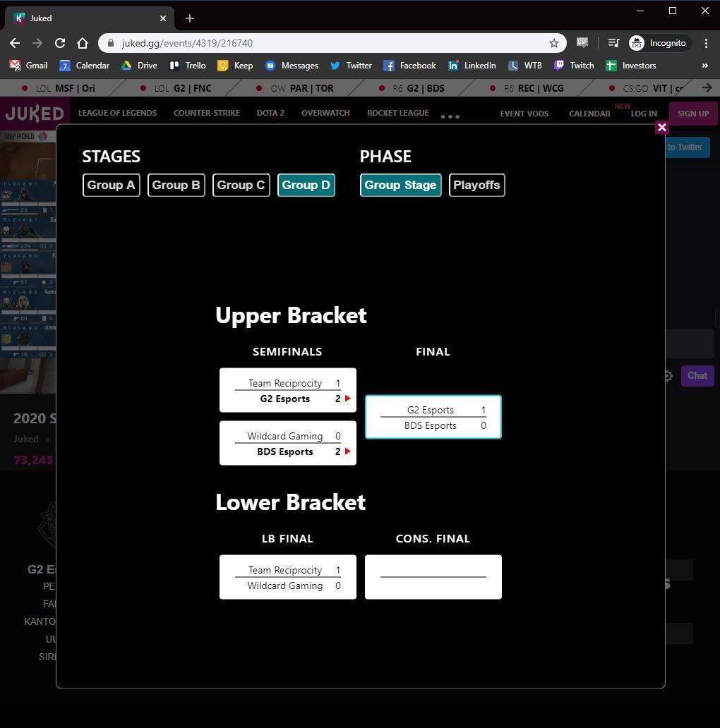Click the share to Twitter button
The image size is (720, 728).
coord(688,147)
